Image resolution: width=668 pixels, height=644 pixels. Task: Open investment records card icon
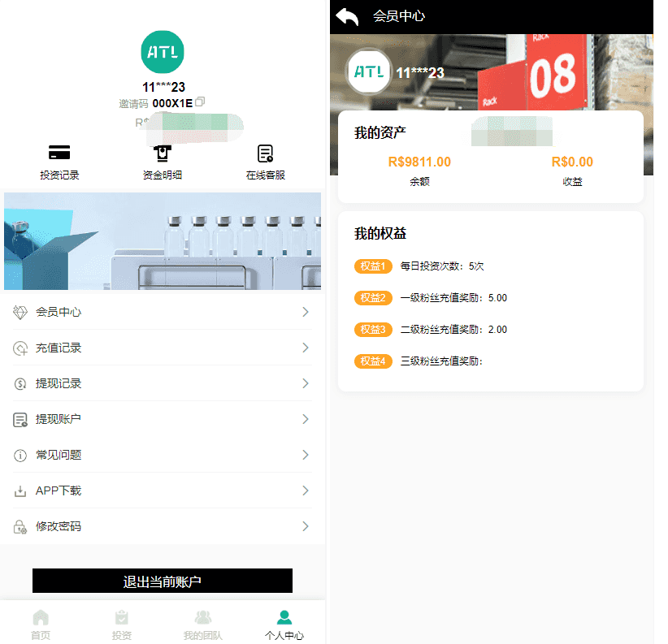(59, 153)
